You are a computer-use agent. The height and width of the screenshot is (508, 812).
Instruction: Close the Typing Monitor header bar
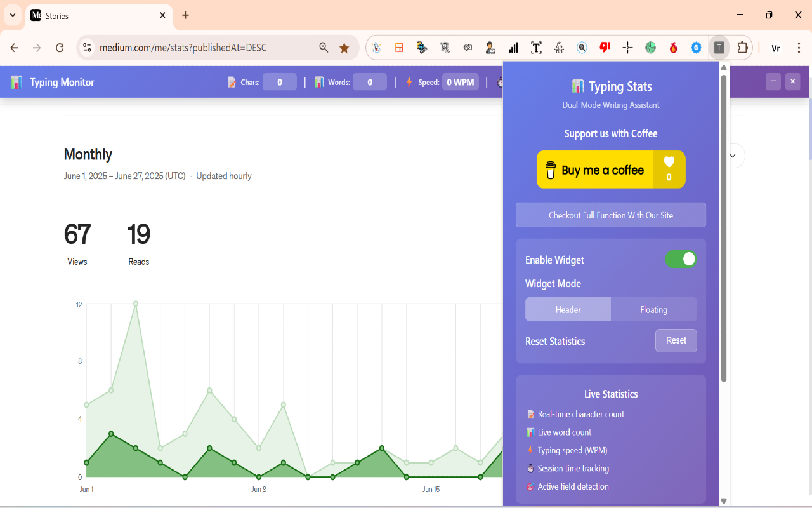792,81
